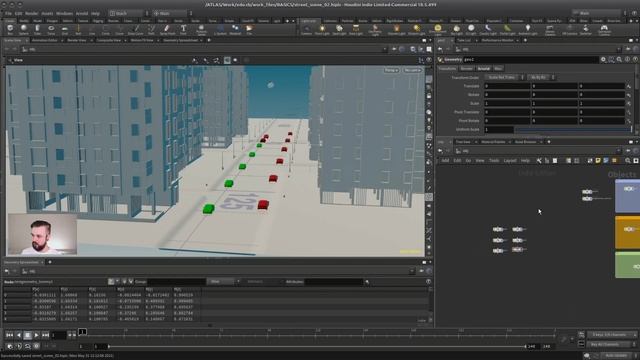This screenshot has height=360, width=640.
Task: Open the parameter pane info icon
Action: pos(627,60)
